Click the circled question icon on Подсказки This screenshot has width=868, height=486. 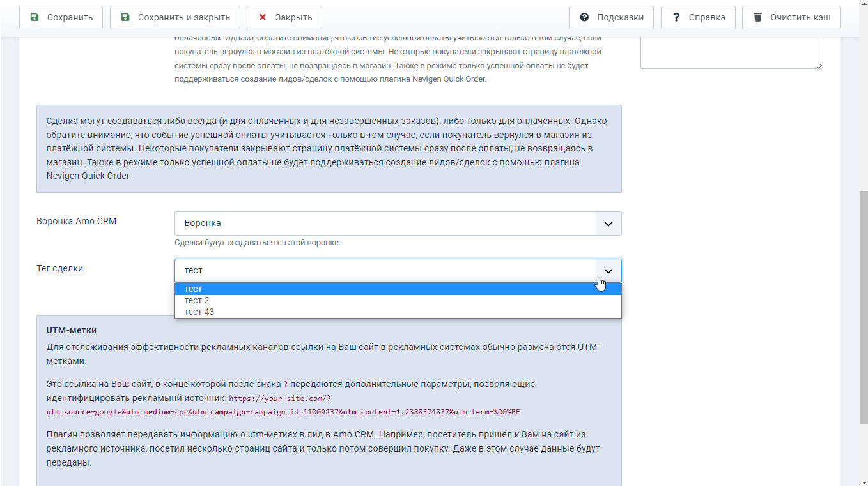pyautogui.click(x=584, y=17)
